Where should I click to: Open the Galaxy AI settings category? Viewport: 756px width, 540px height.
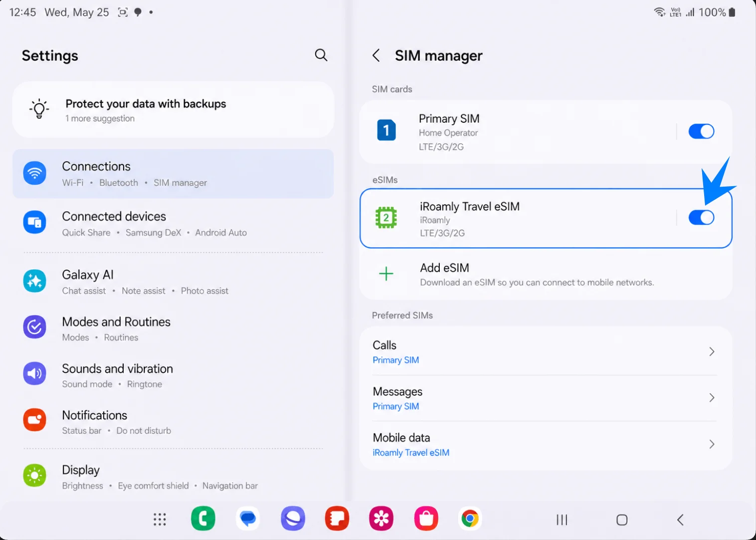tap(173, 282)
